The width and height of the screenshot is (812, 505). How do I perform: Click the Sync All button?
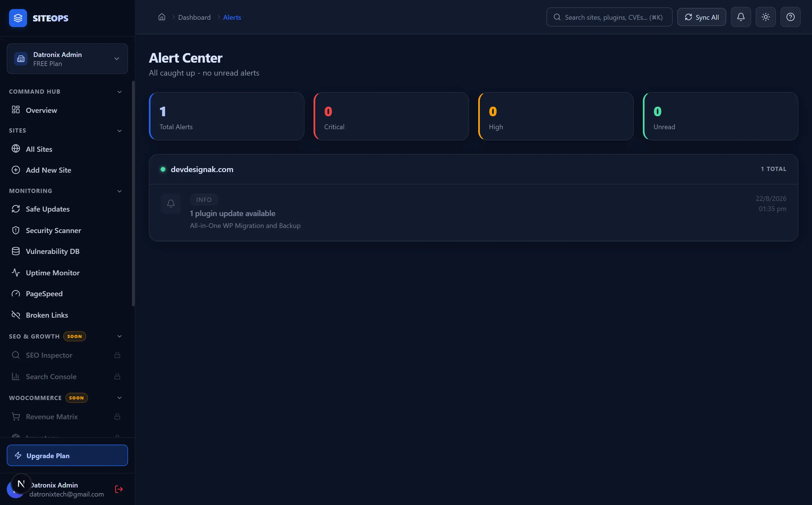click(x=701, y=17)
